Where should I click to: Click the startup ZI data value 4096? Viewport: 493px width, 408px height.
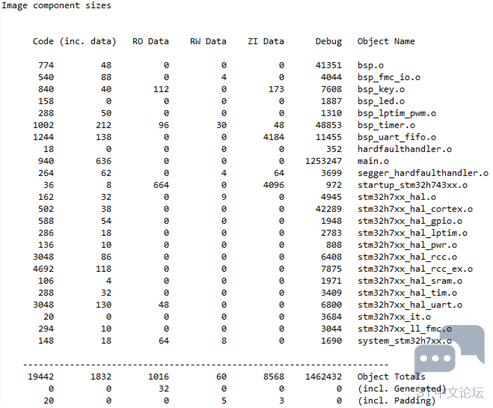coord(274,185)
